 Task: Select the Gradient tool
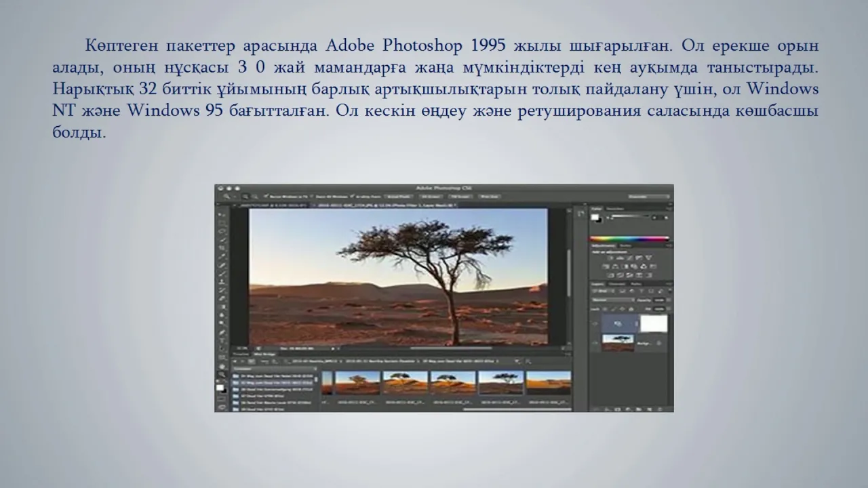click(x=222, y=307)
